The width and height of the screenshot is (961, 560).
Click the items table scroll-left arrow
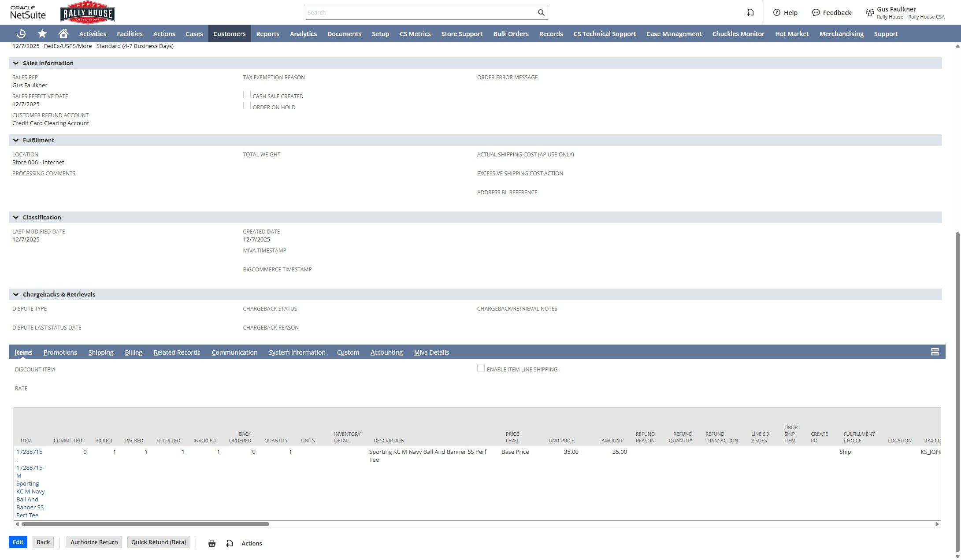[x=17, y=524]
